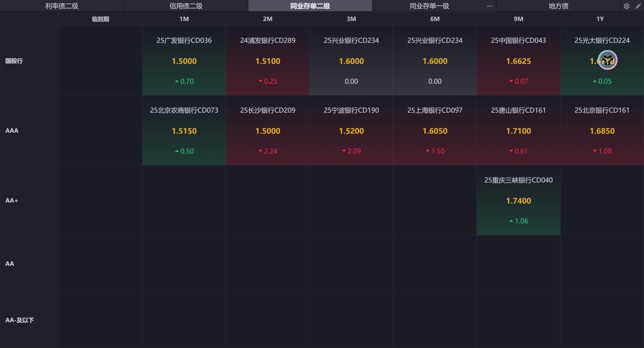The image size is (644, 348).
Task: Click the red down arrow showing 1.08
Action: pyautogui.click(x=595, y=151)
